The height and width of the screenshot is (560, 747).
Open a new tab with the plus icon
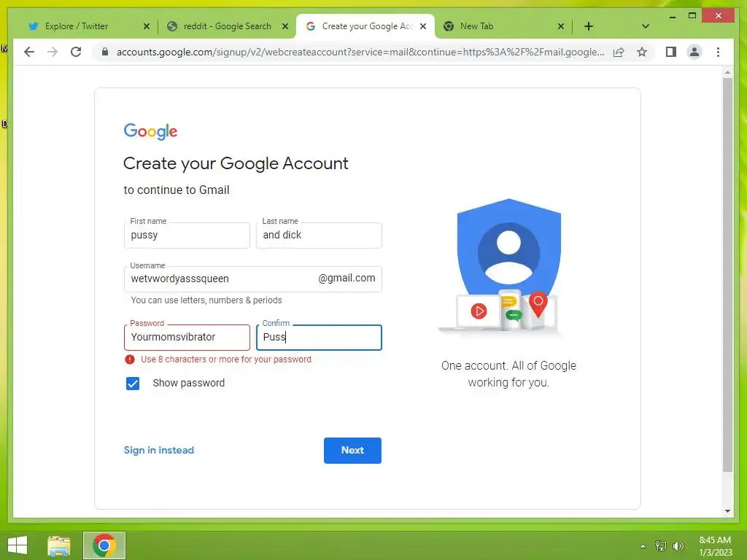click(589, 26)
